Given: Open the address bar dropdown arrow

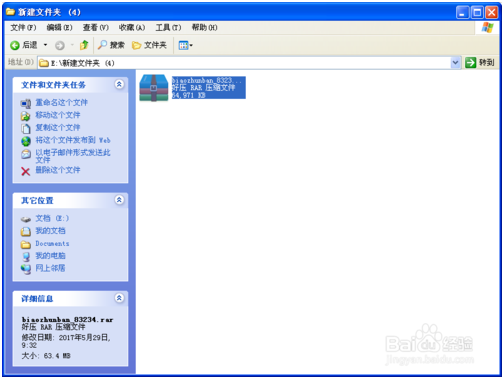Looking at the screenshot, I should [455, 63].
